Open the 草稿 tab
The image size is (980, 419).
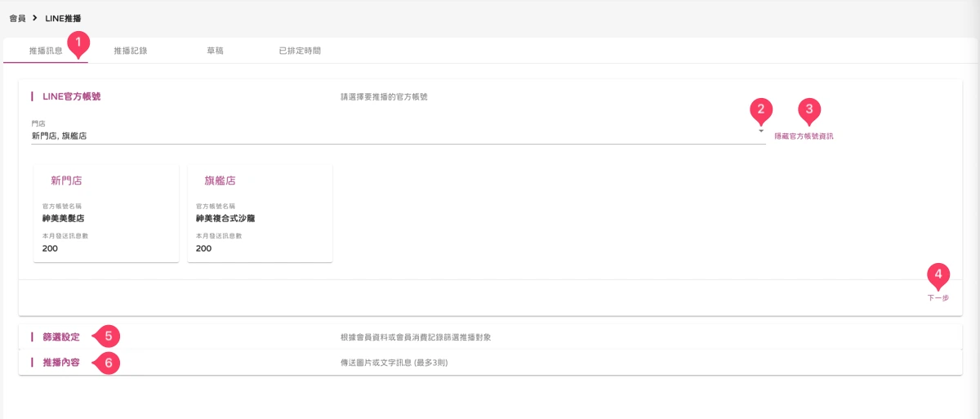coord(215,51)
